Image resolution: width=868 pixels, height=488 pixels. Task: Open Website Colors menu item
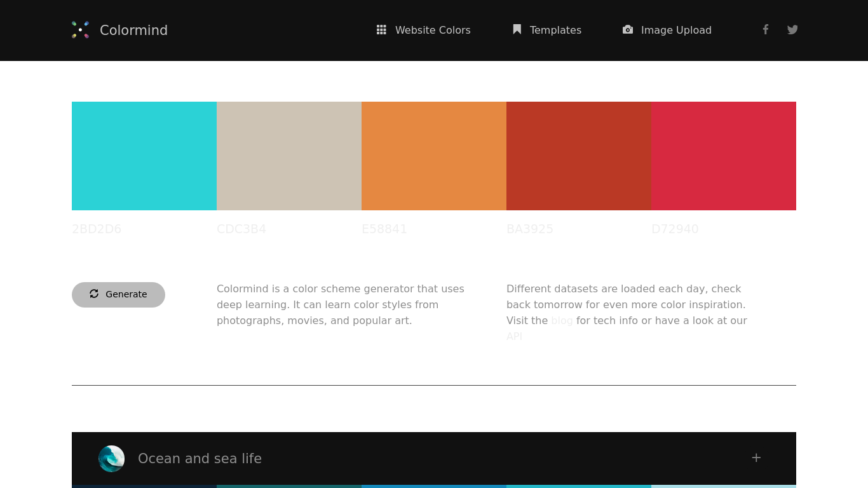tap(433, 30)
